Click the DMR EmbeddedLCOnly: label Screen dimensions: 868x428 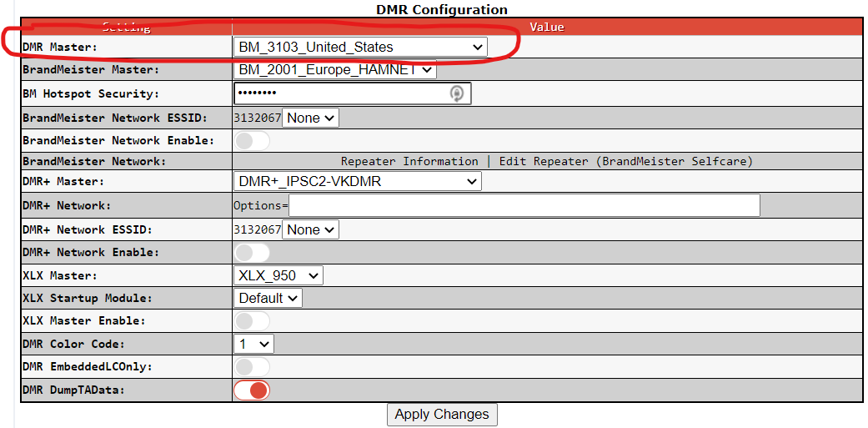(88, 366)
